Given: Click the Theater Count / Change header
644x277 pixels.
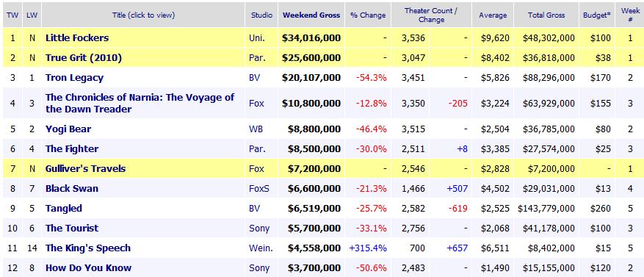Looking at the screenshot, I should (x=431, y=15).
